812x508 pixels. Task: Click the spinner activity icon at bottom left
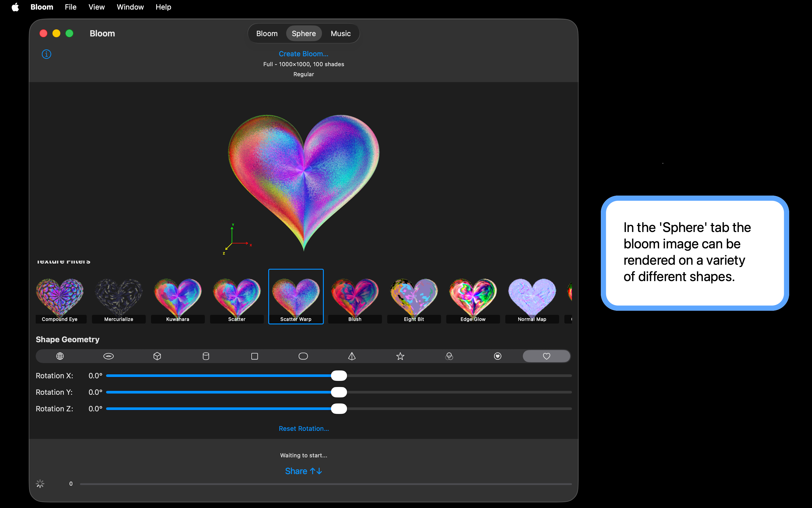[x=40, y=483]
